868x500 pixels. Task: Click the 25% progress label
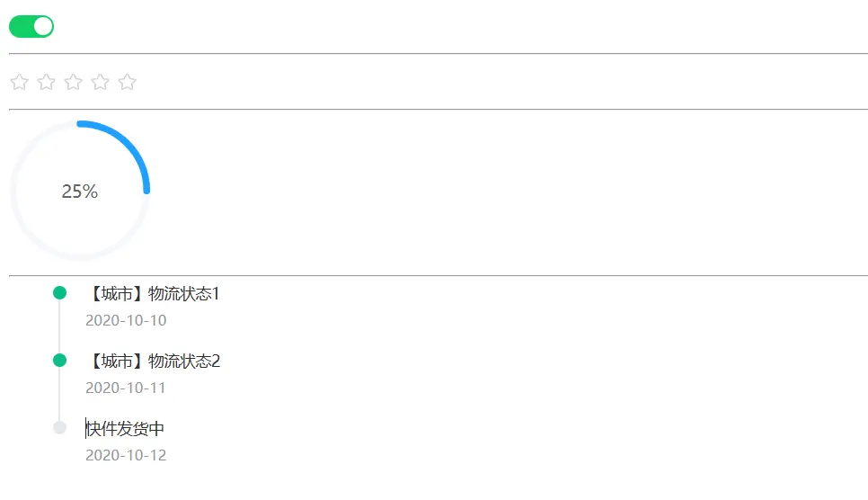(80, 192)
